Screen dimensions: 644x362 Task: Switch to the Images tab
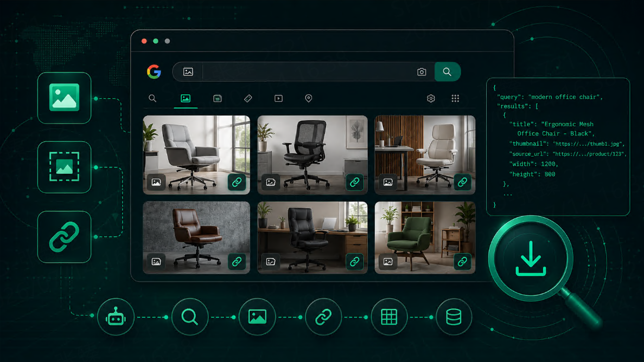tap(186, 99)
